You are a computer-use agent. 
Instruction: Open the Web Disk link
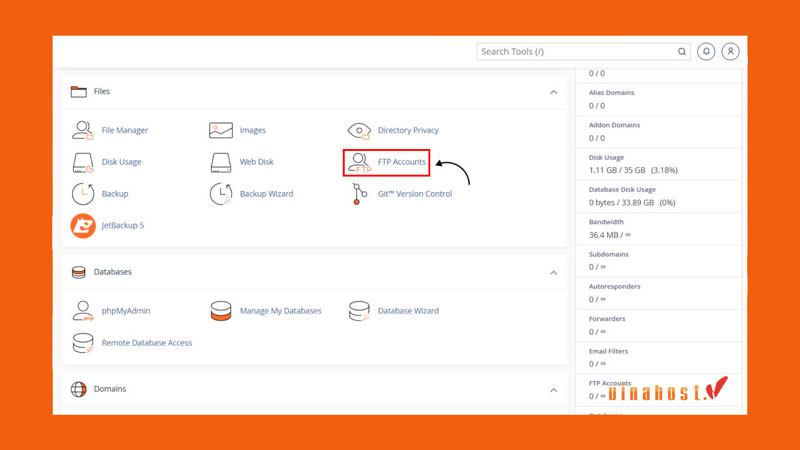pos(257,162)
